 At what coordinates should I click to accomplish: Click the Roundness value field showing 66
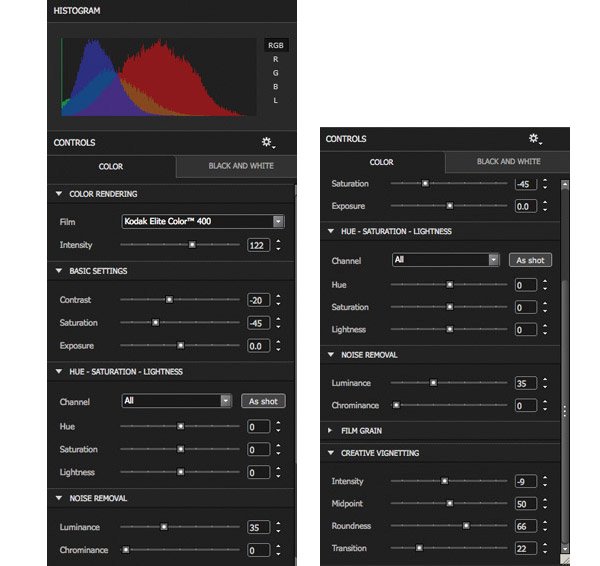pos(526,526)
